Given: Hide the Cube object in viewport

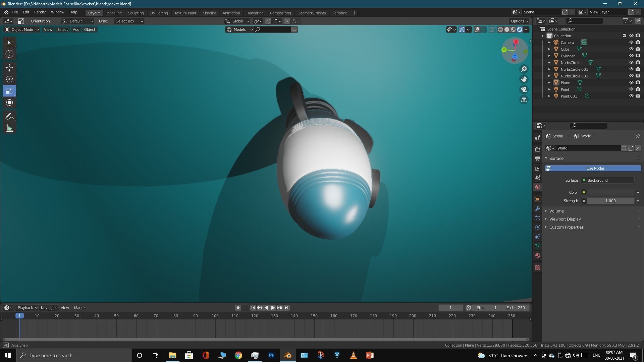Looking at the screenshot, I should 631,49.
